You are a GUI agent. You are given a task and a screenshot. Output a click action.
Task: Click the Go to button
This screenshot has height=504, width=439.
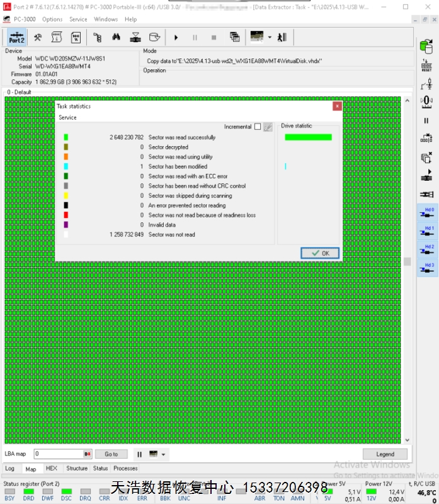[111, 454]
